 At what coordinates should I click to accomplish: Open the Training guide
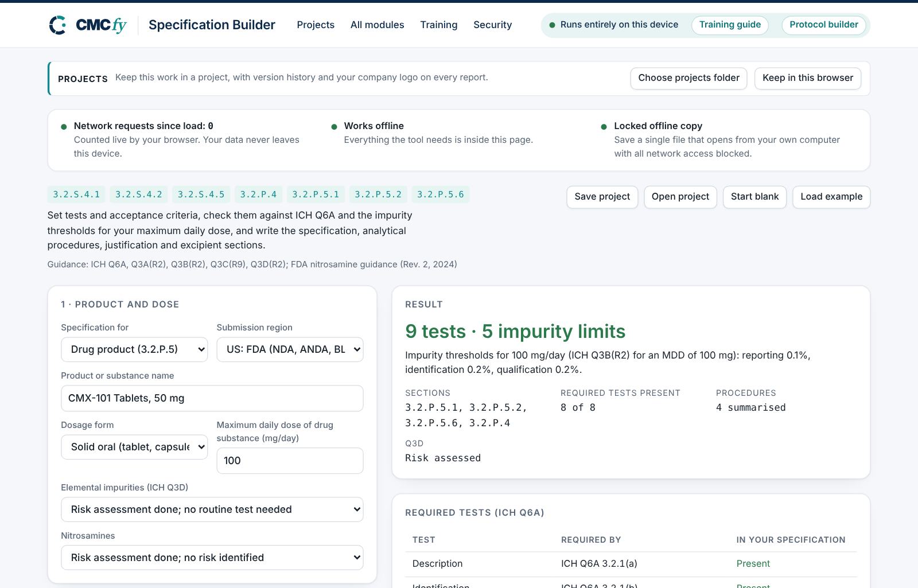pos(730,25)
